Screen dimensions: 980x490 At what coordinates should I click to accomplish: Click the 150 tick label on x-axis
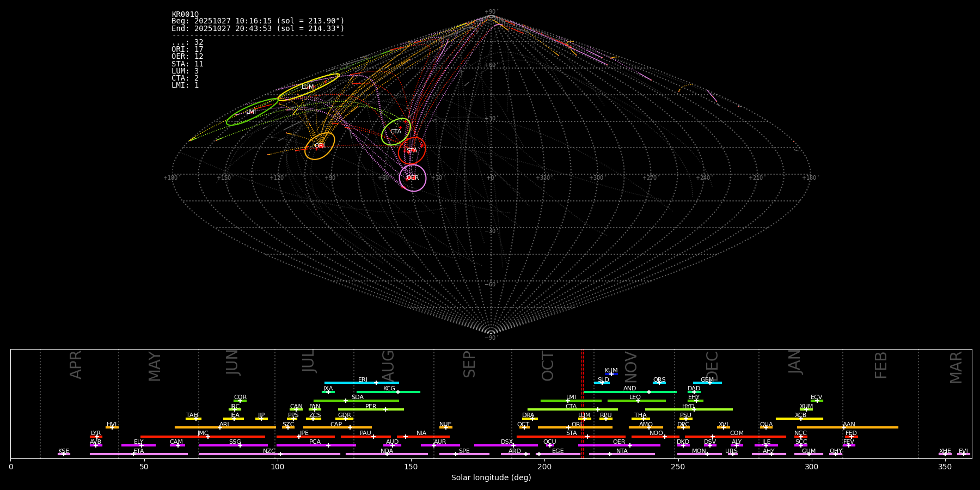click(x=411, y=467)
